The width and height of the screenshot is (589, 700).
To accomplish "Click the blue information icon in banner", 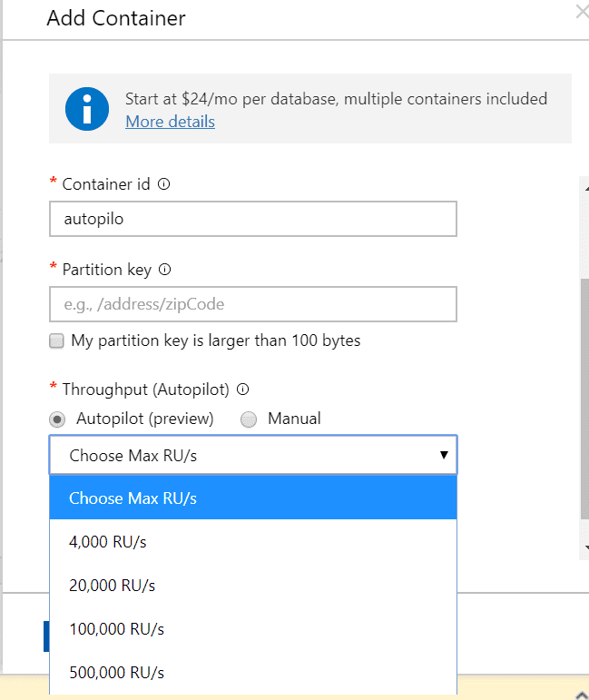I will (x=87, y=109).
